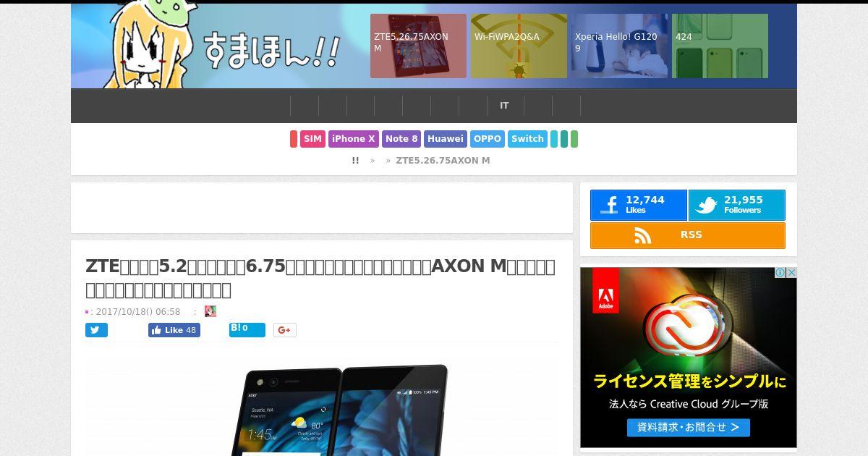
Task: Select the Huawei tag
Action: point(446,139)
